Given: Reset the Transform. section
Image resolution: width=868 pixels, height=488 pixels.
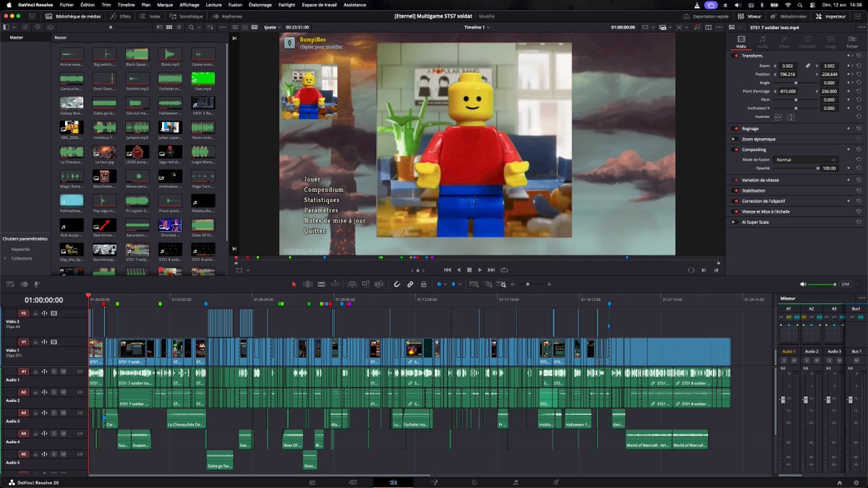Looking at the screenshot, I should click(859, 56).
